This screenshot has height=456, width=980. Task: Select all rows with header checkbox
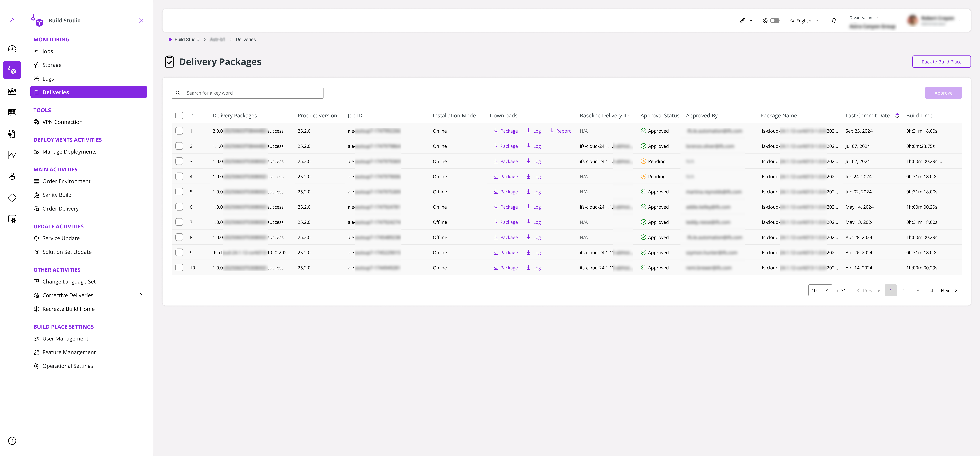click(x=179, y=116)
